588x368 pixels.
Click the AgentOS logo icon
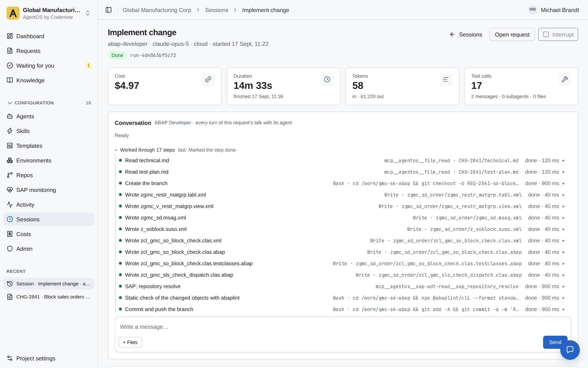point(13,13)
